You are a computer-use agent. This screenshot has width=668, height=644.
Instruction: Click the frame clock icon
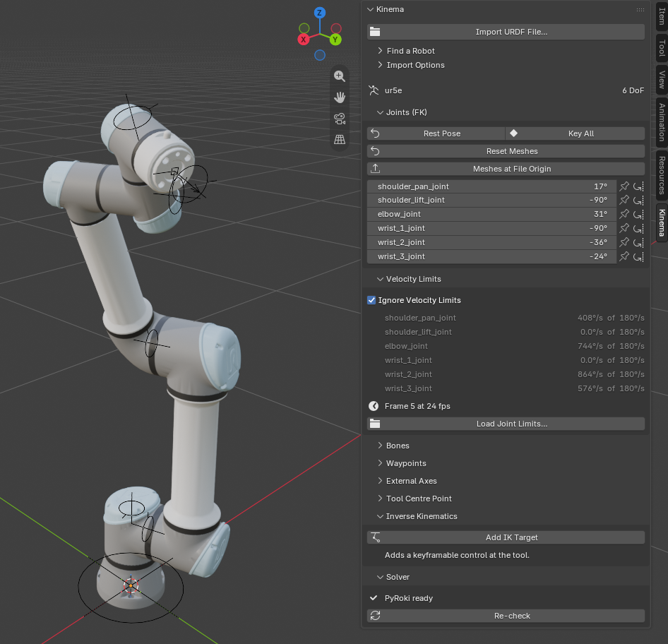[374, 406]
